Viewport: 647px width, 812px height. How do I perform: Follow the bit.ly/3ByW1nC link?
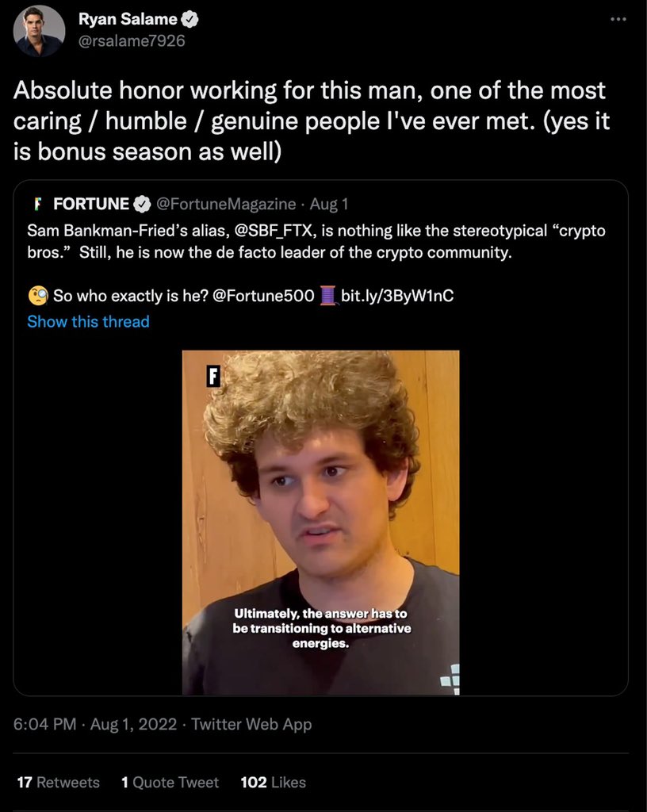click(397, 297)
